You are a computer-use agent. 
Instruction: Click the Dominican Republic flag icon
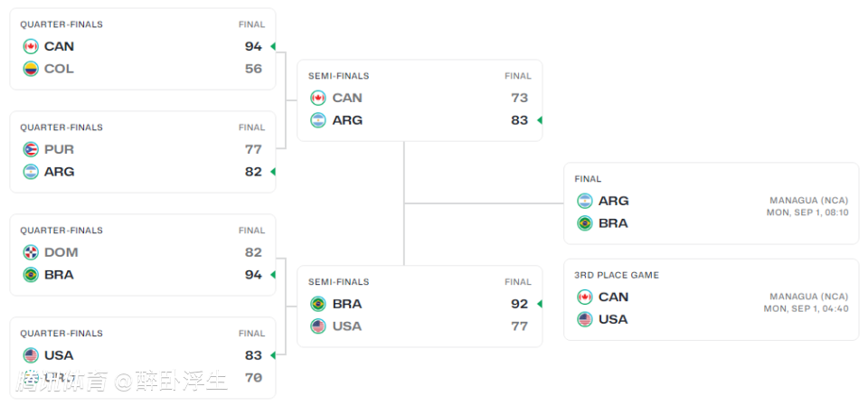coord(31,252)
